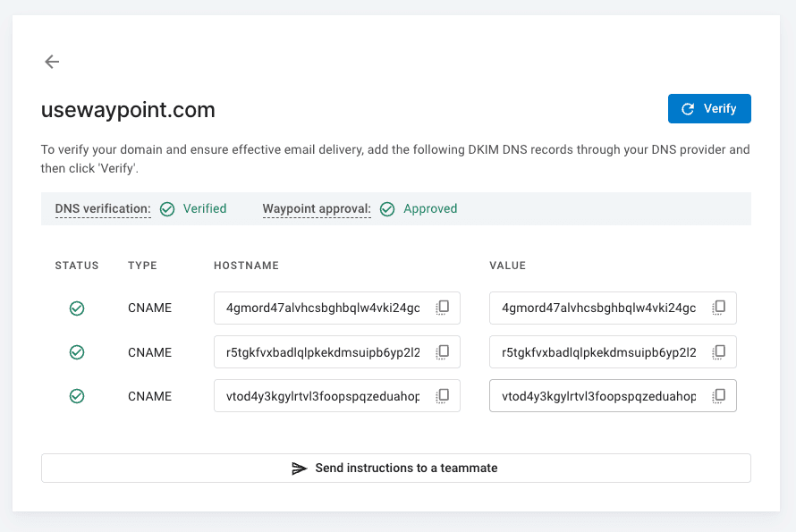
Task: Click CNAME type in the vtod4y3k row
Action: (149, 396)
